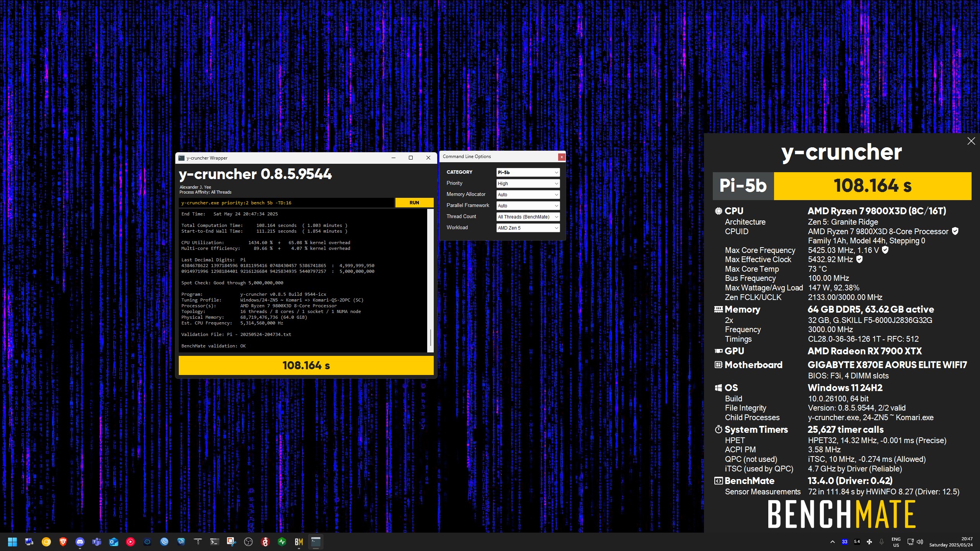
Task: Open the Windows Start menu
Action: 12,542
